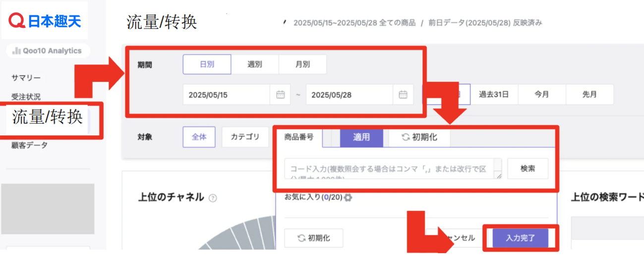Click the end date field 2025/05/28
Viewport: 644px width, 270px height.
point(350,95)
